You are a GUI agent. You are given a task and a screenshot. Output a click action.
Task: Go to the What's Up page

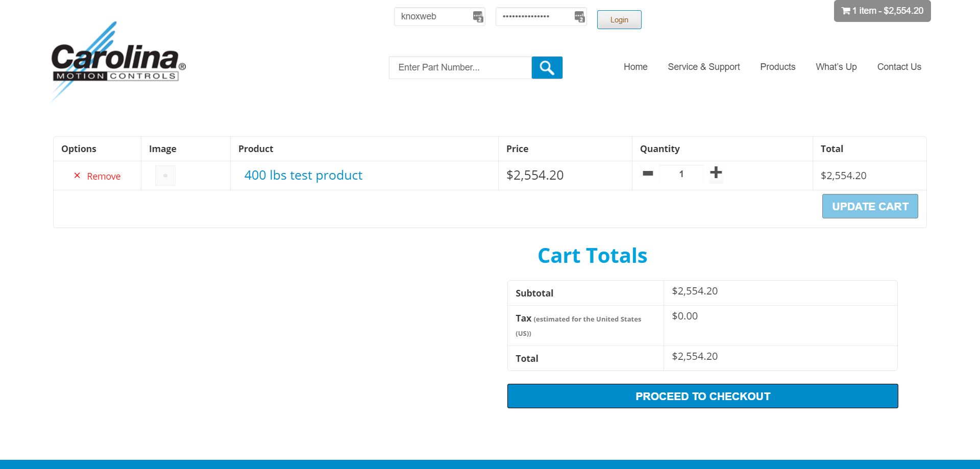836,67
